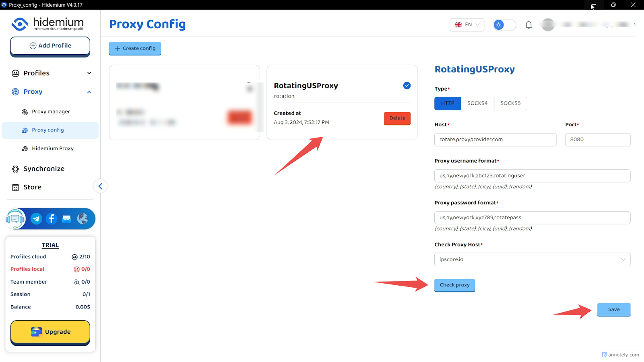Image resolution: width=644 pixels, height=362 pixels.
Task: Click the wallet icon on Upgrade
Action: [37, 332]
